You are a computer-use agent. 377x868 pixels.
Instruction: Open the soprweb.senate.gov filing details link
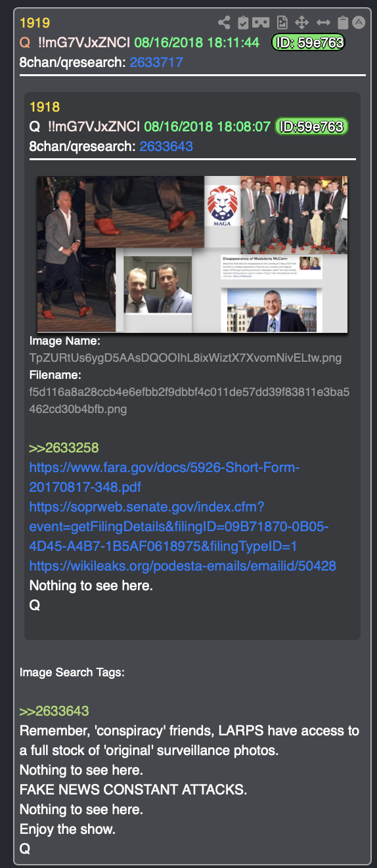tap(179, 527)
